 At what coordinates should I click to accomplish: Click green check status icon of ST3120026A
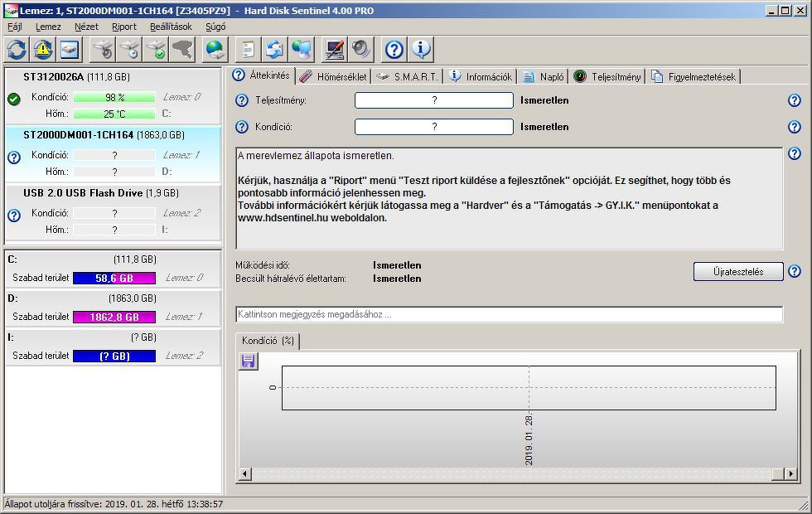(x=14, y=99)
